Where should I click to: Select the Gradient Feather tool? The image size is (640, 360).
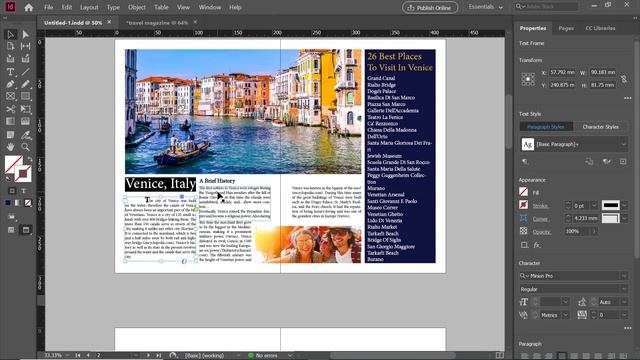(x=25, y=121)
